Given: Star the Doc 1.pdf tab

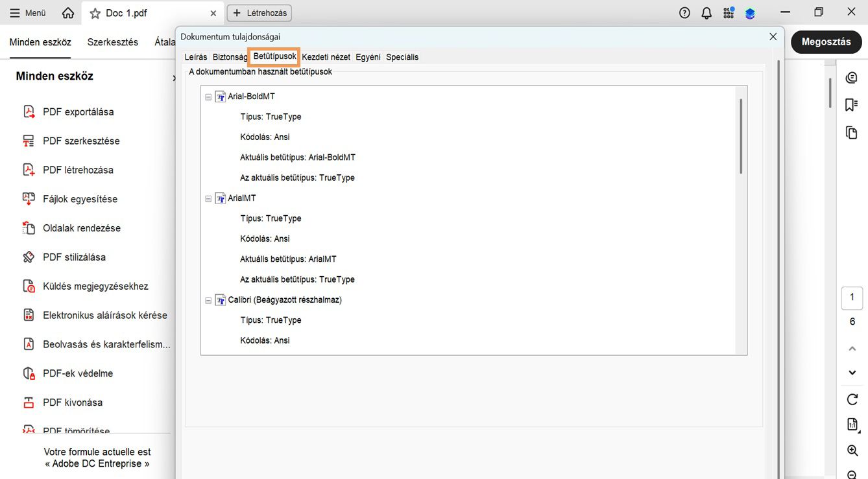Looking at the screenshot, I should 95,13.
